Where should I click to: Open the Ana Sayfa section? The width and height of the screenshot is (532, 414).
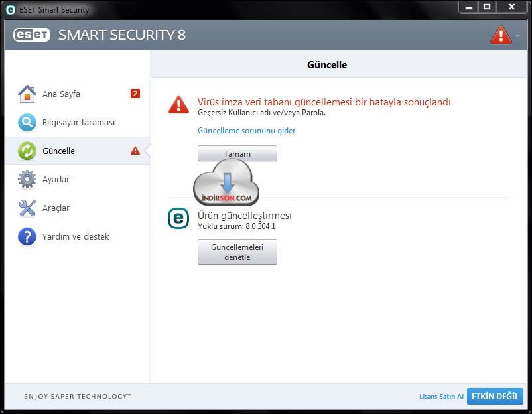click(x=78, y=94)
